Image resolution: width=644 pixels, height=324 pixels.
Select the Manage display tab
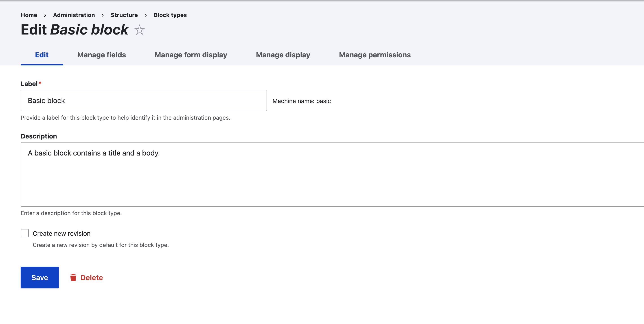tap(283, 55)
